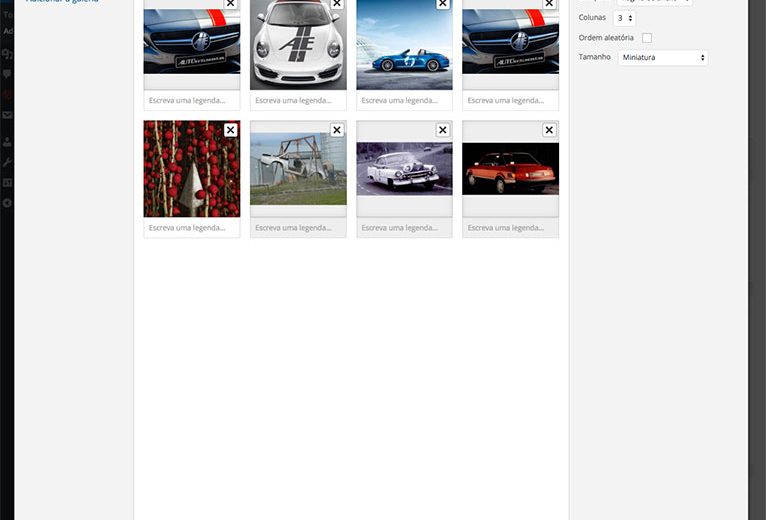Click caption field under blue convertible image

point(404,101)
